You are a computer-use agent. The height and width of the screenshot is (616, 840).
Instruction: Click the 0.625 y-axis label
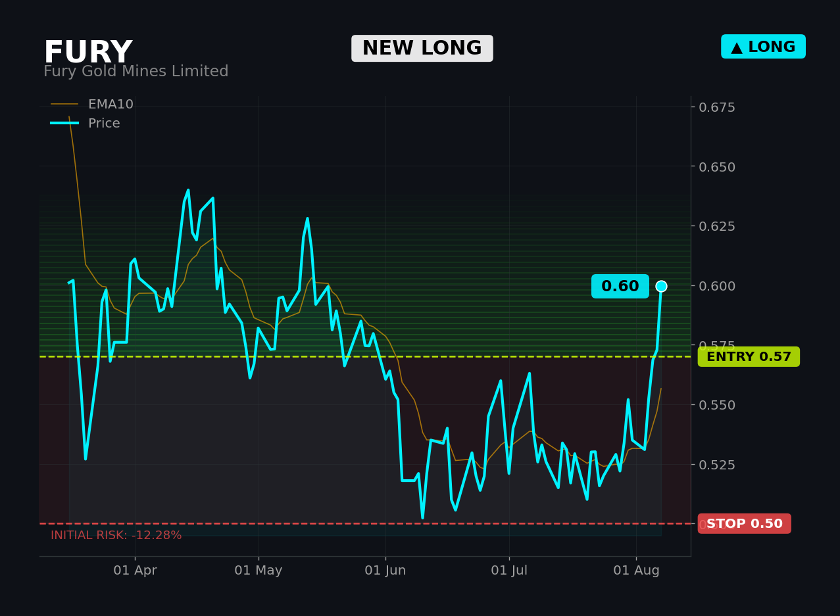pos(717,226)
